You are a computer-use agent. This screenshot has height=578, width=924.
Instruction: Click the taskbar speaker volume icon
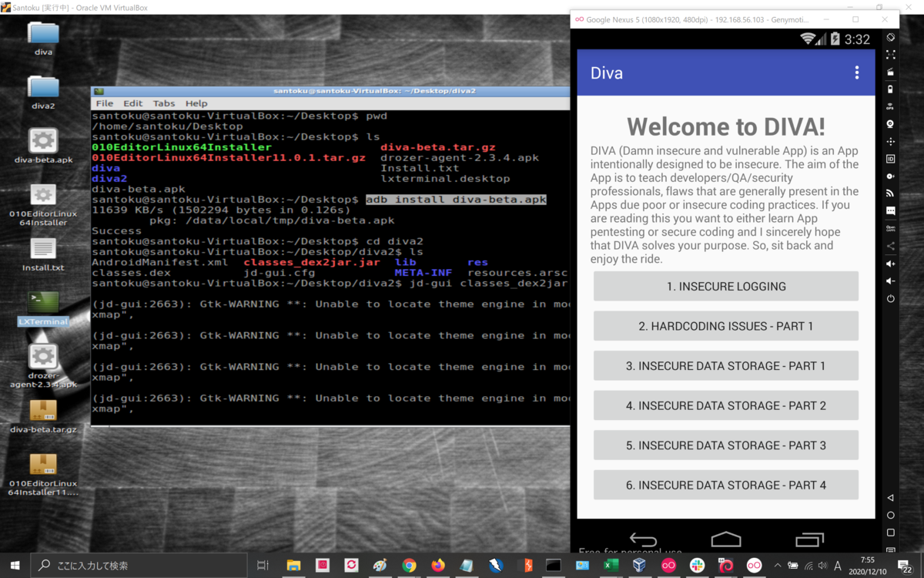(822, 565)
